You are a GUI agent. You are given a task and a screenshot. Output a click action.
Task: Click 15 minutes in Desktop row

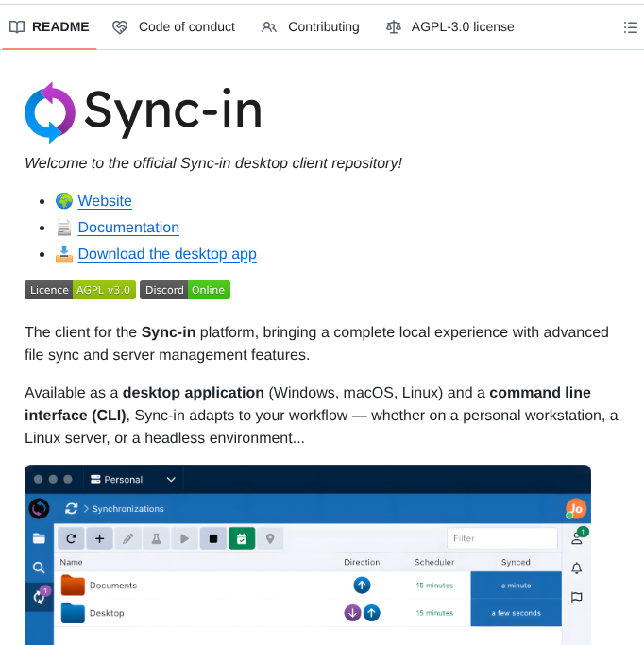(434, 613)
